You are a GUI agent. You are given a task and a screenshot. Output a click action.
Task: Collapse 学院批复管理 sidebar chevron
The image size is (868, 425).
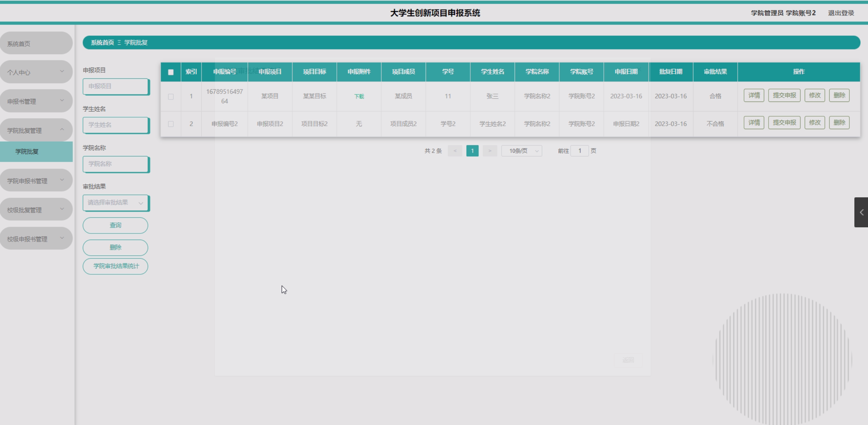(62, 130)
